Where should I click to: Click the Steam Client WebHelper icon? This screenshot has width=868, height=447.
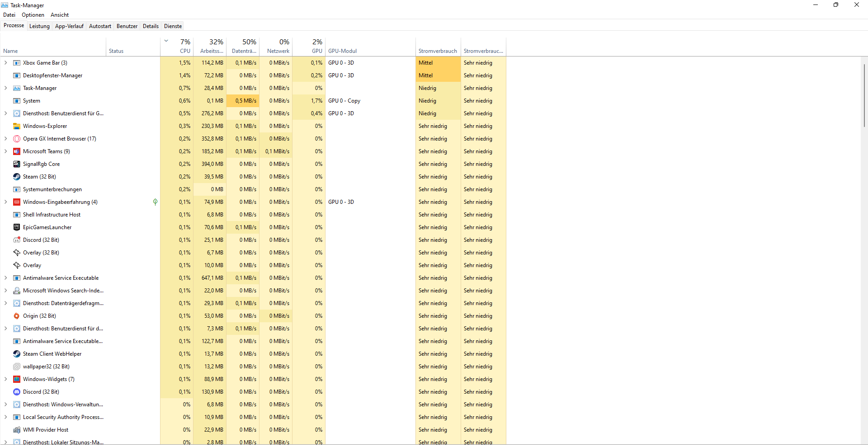coord(17,354)
